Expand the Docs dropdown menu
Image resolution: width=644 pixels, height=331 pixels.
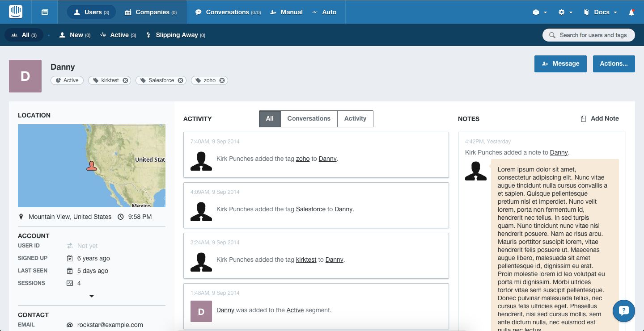pos(601,12)
